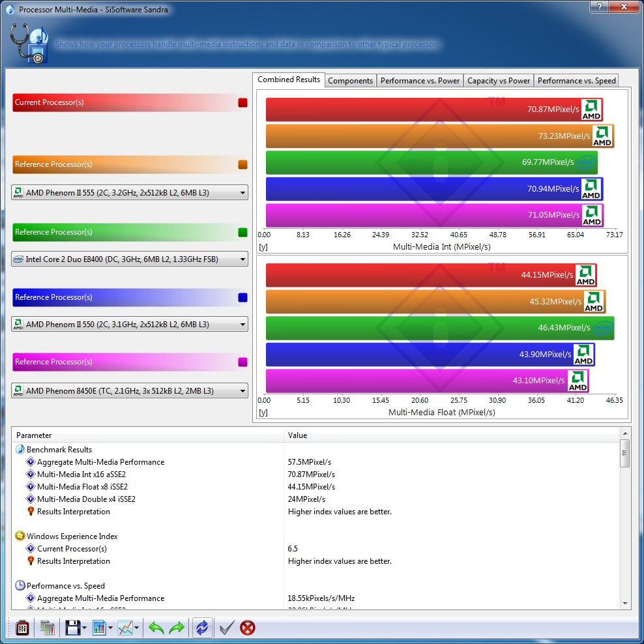Click the Multi-Media Int (MPixel/s) axis label

[x=441, y=247]
